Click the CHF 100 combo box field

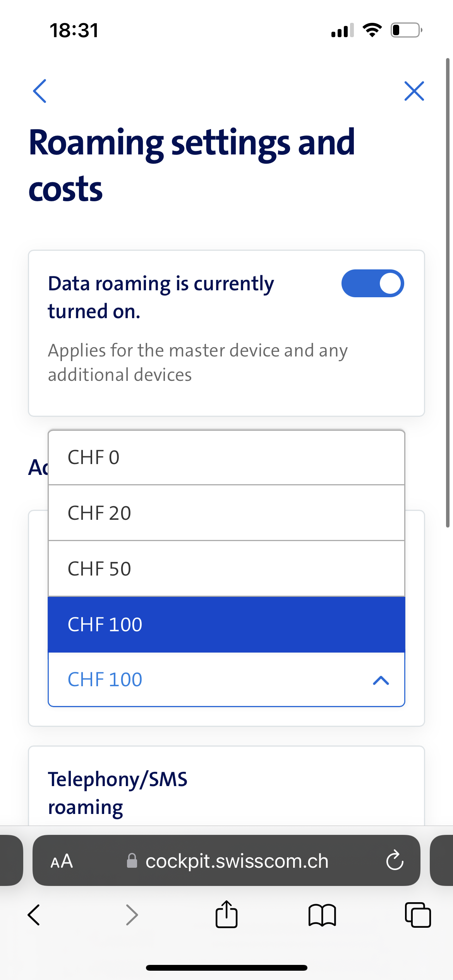(209, 680)
